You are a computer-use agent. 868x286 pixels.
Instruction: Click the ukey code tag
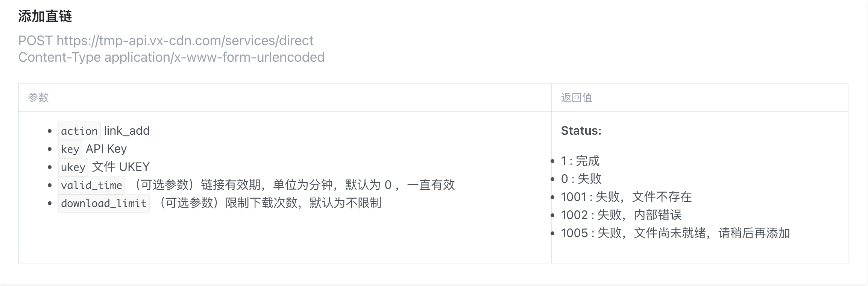click(x=73, y=167)
